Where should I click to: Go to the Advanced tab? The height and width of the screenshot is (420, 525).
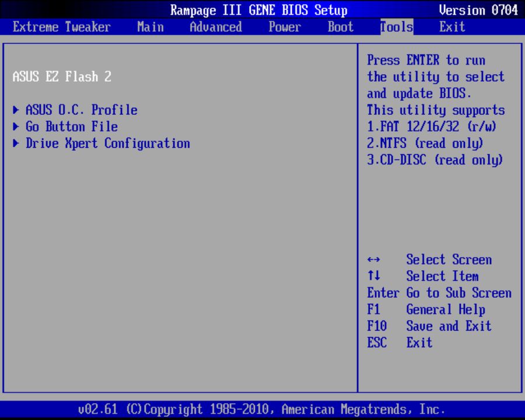coord(216,27)
